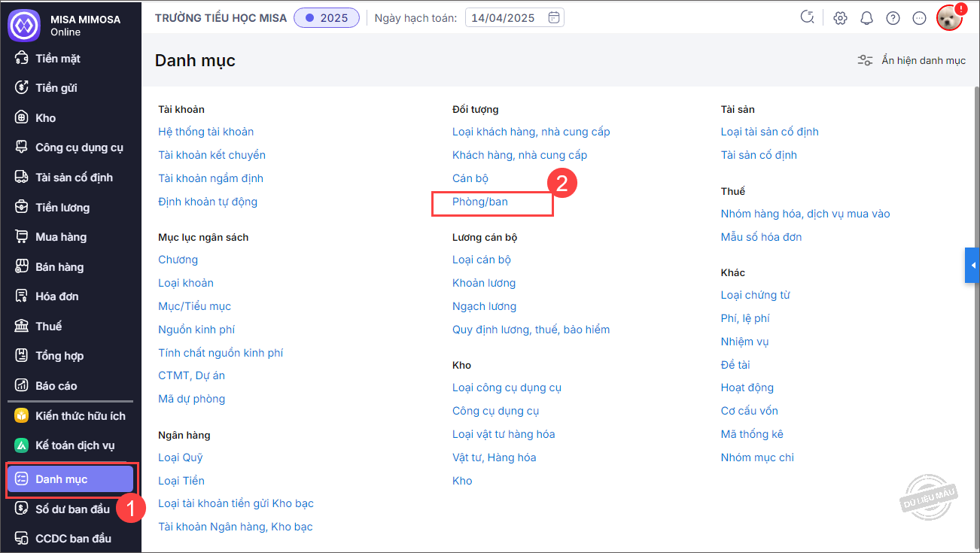This screenshot has width=980, height=553.
Task: Click the CTMT, Dự án link
Action: click(x=191, y=375)
